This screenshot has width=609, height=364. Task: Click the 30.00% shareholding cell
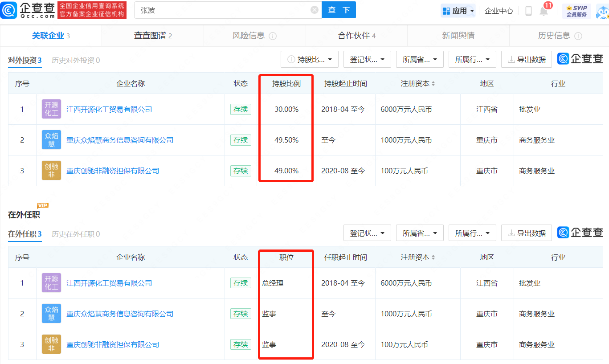(286, 109)
